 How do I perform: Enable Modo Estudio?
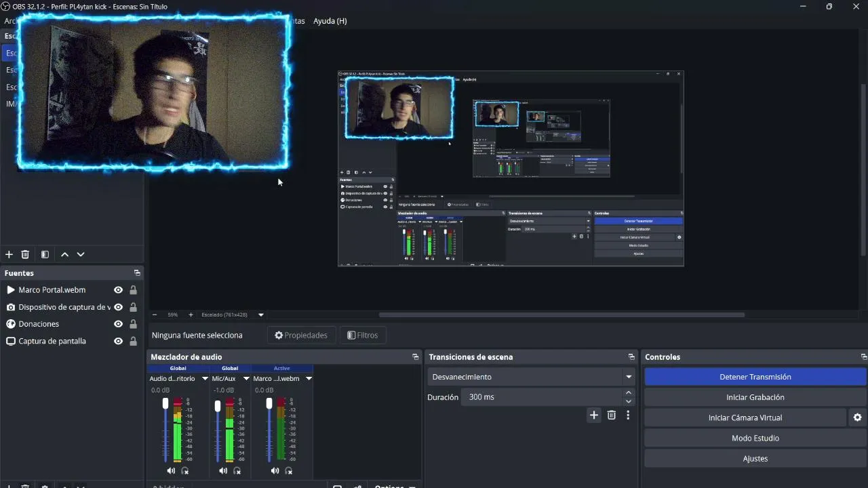(x=755, y=438)
